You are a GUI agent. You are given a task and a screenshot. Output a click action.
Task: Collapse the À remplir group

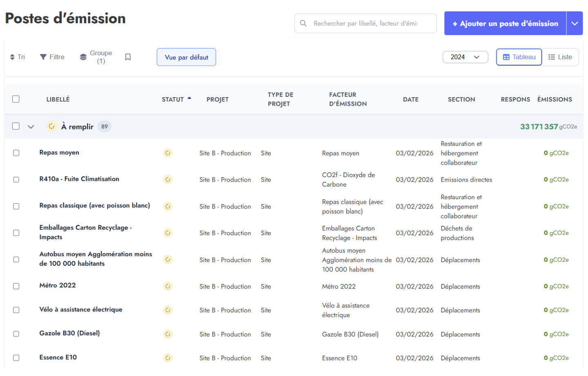pos(31,127)
